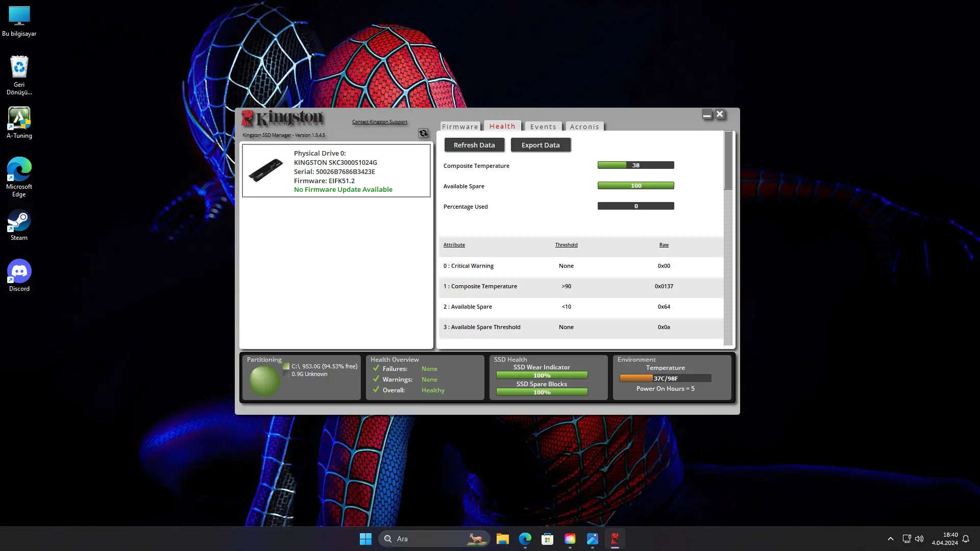Click the Percentage Used bar showing 0
980x551 pixels.
(x=636, y=206)
